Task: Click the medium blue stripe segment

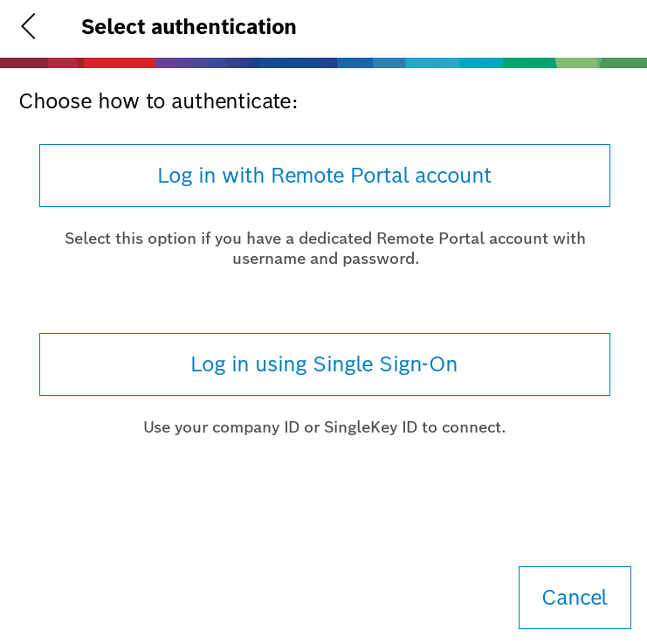Action: 354,63
